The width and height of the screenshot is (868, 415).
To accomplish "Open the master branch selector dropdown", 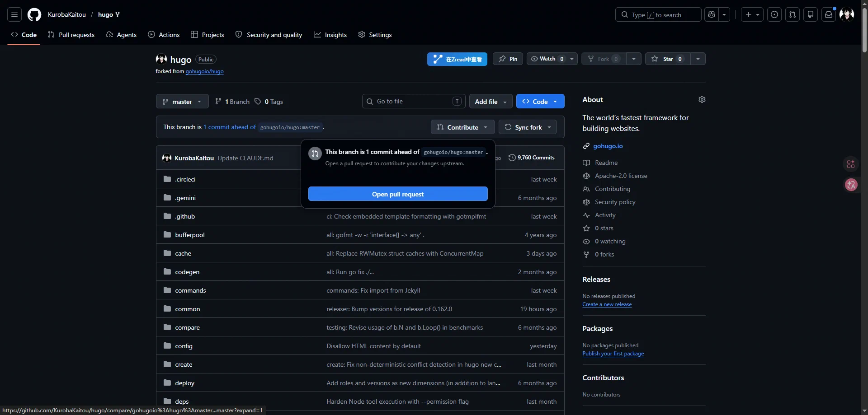I will coord(182,102).
